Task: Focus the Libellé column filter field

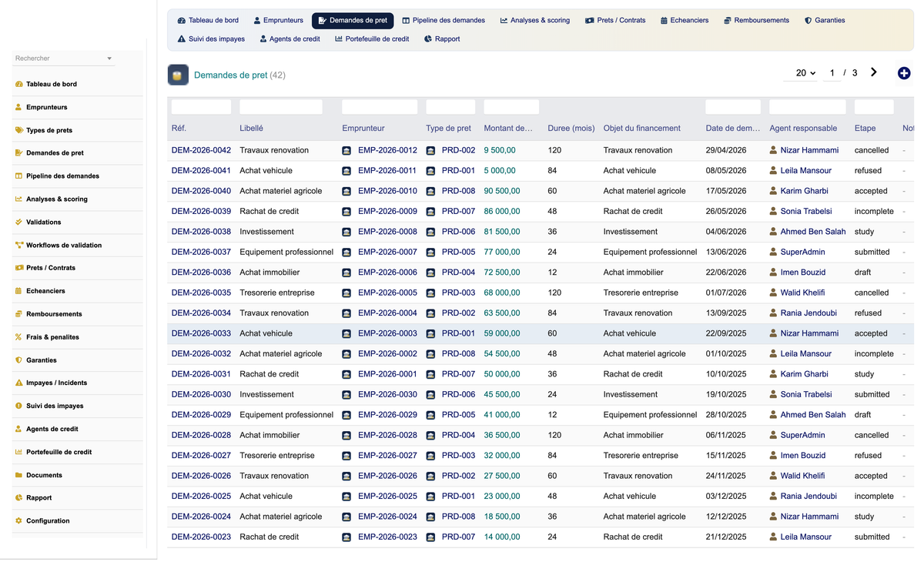Action: [281, 107]
